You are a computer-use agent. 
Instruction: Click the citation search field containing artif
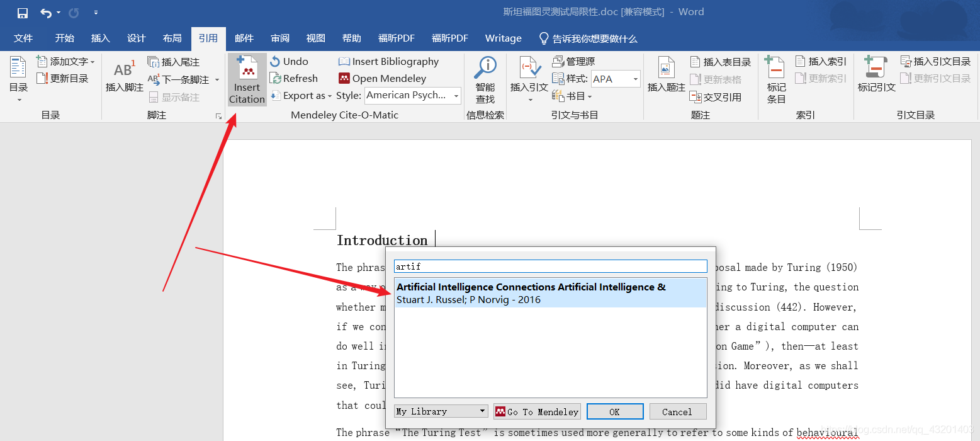pos(551,266)
